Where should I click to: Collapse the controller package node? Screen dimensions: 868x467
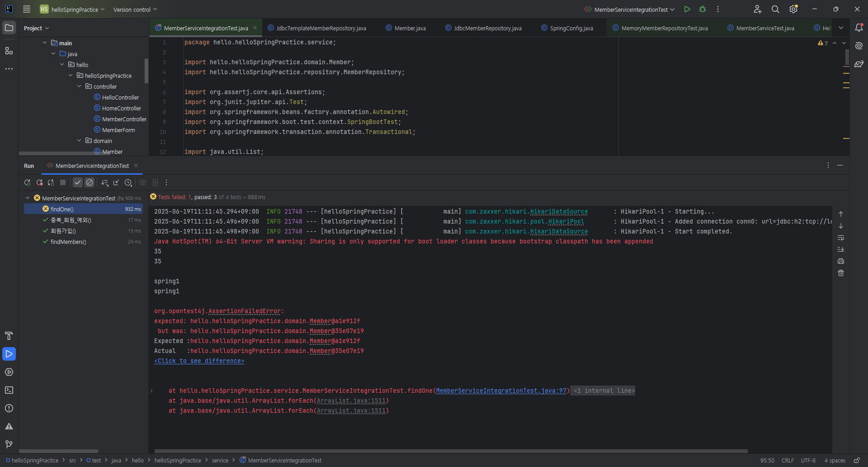pos(79,86)
